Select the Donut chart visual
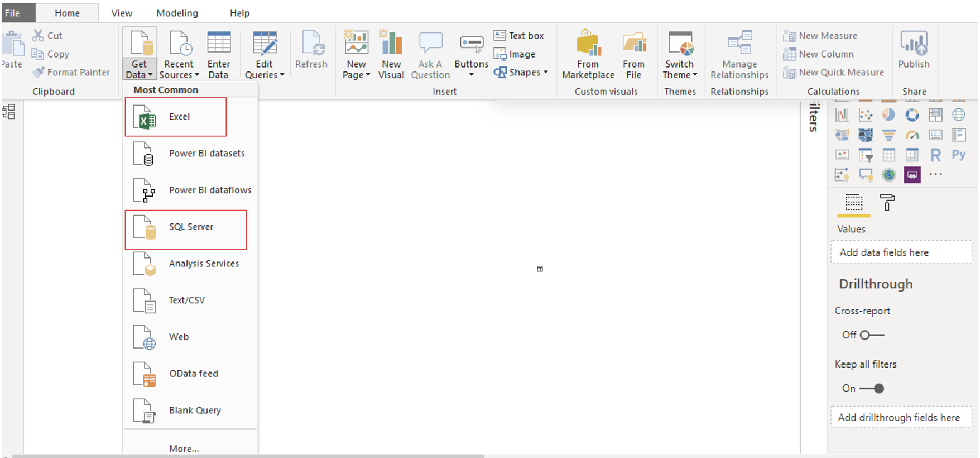Screen dimensions: 980x458 tap(912, 115)
